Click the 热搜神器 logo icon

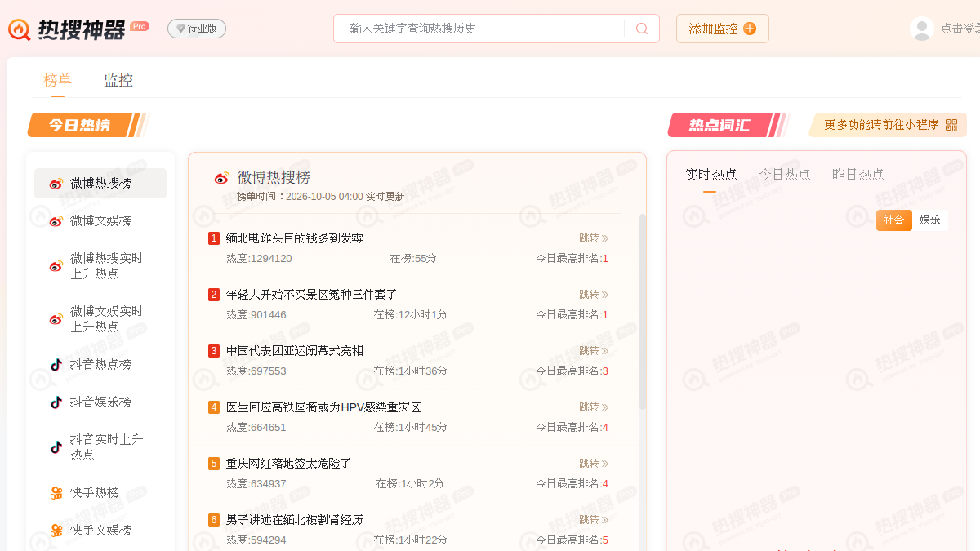coord(20,29)
